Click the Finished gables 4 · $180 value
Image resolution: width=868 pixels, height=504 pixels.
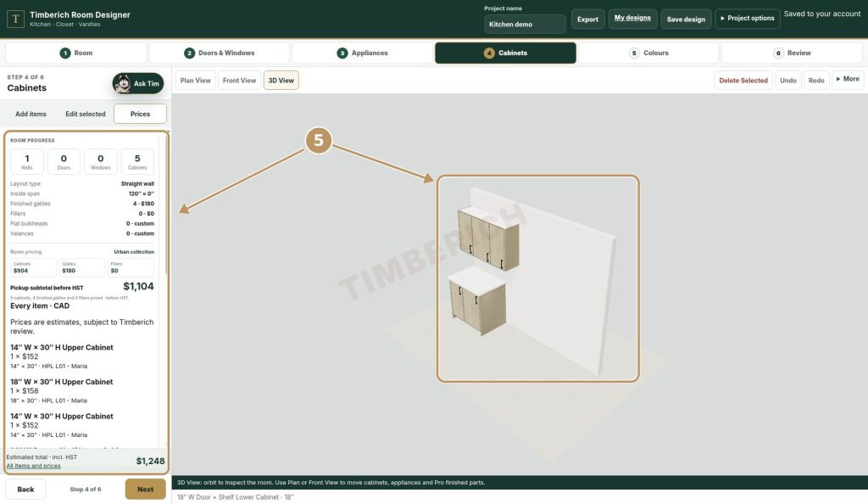pos(143,204)
